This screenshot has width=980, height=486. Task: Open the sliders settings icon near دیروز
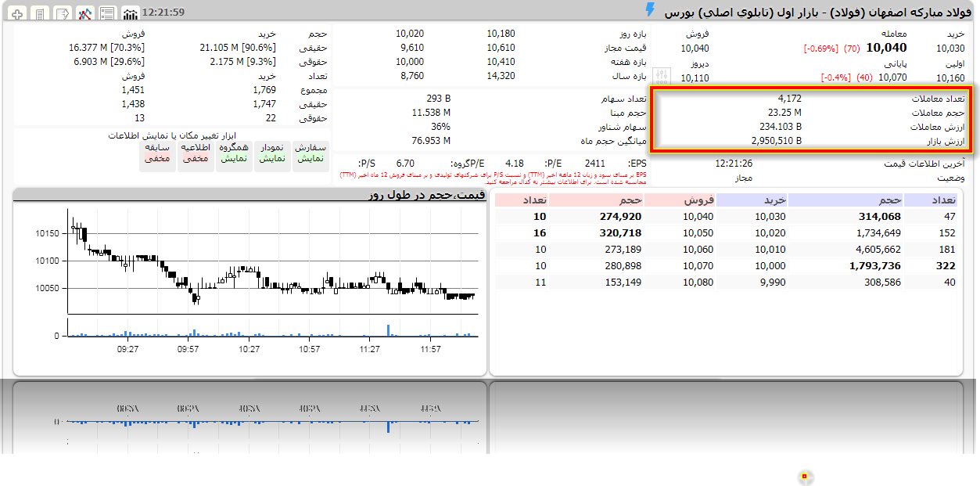point(662,76)
